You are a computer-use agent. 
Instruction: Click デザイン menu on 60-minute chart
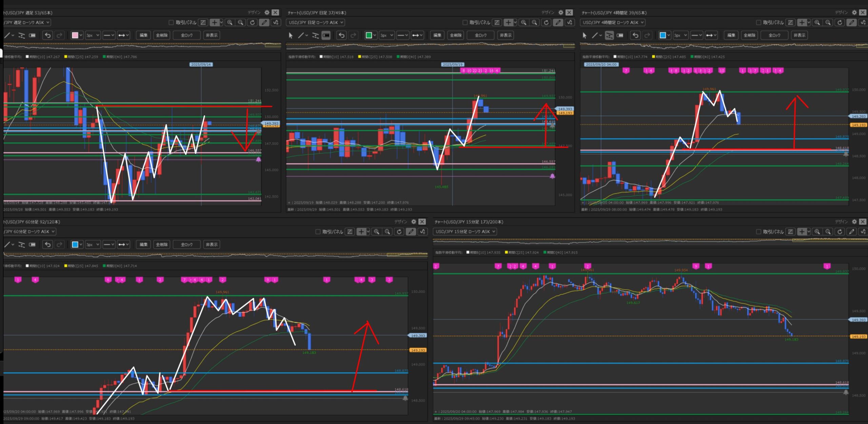click(x=400, y=222)
